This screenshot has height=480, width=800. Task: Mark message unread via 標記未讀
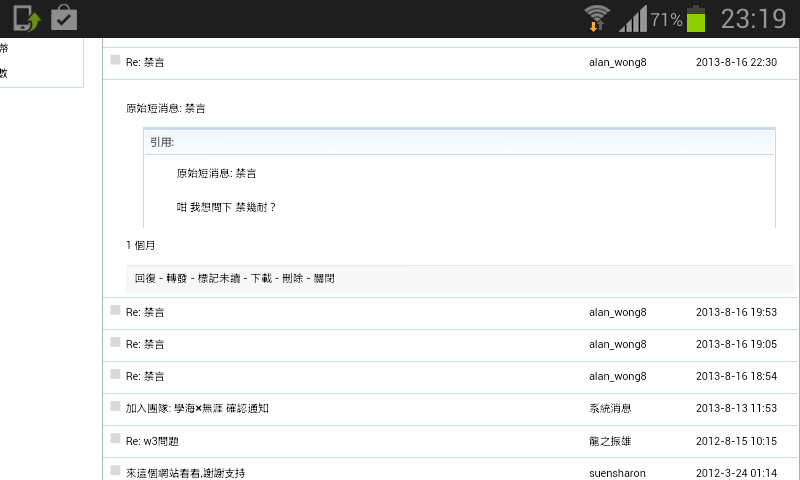click(220, 278)
